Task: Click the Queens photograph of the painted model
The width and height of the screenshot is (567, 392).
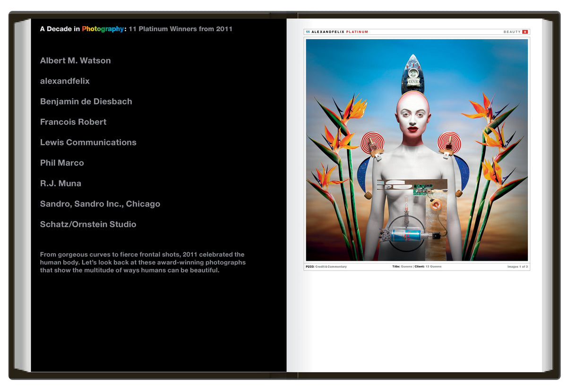Action: point(417,150)
